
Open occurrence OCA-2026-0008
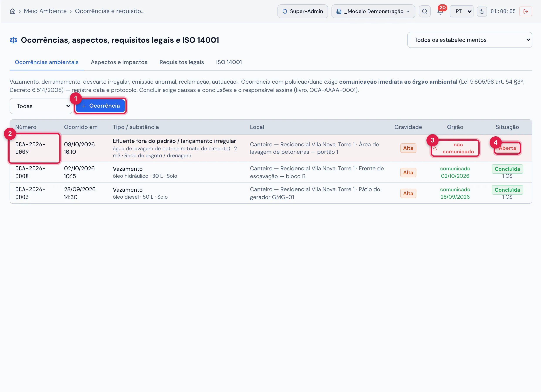[30, 172]
